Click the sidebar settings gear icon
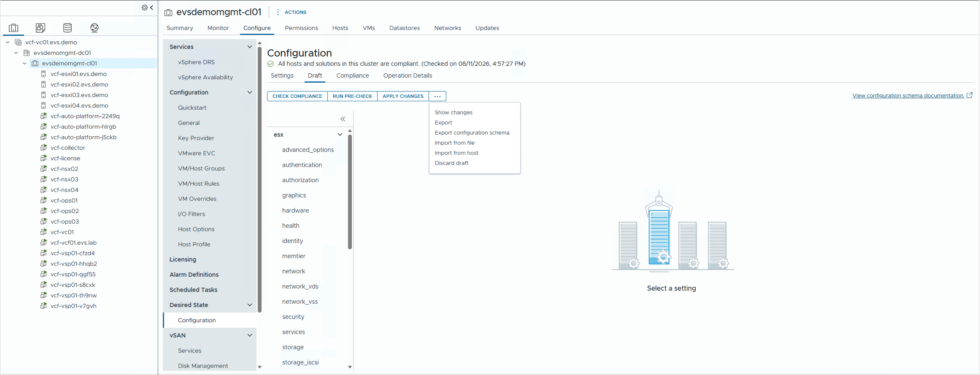The height and width of the screenshot is (375, 980). 145,8
